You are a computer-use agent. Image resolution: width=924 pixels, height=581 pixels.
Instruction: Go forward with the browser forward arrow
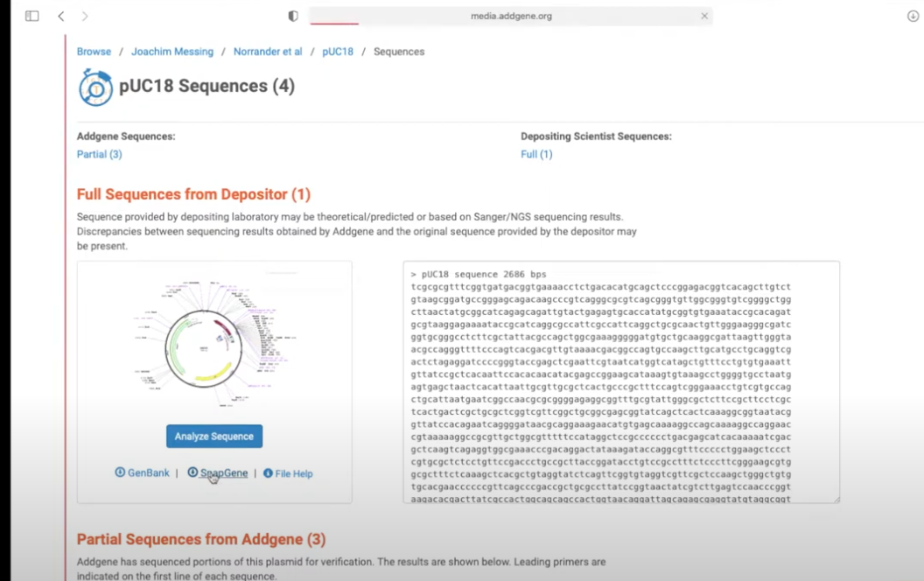85,16
